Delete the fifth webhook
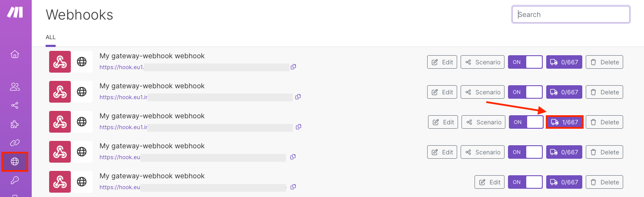Screen dimensions: 644x197 tap(604, 182)
